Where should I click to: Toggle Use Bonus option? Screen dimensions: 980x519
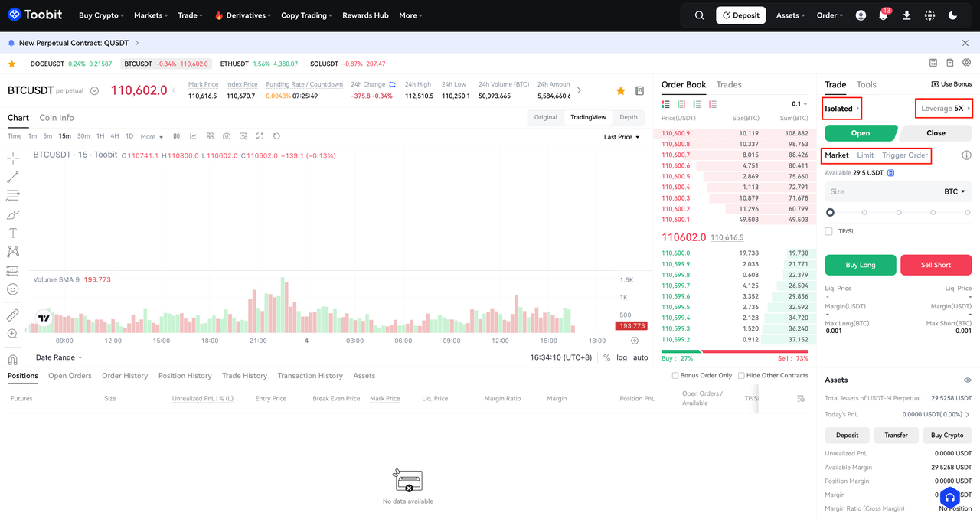coord(952,84)
